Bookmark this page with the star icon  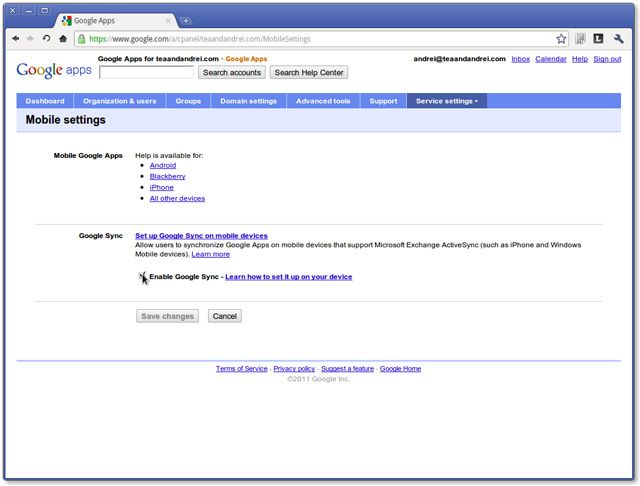coord(561,39)
